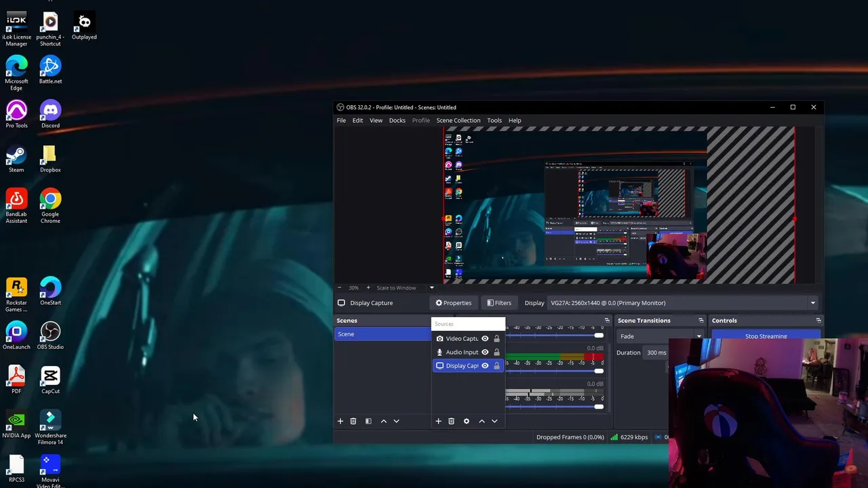
Task: Open the Scale to Window dropdown
Action: 406,287
